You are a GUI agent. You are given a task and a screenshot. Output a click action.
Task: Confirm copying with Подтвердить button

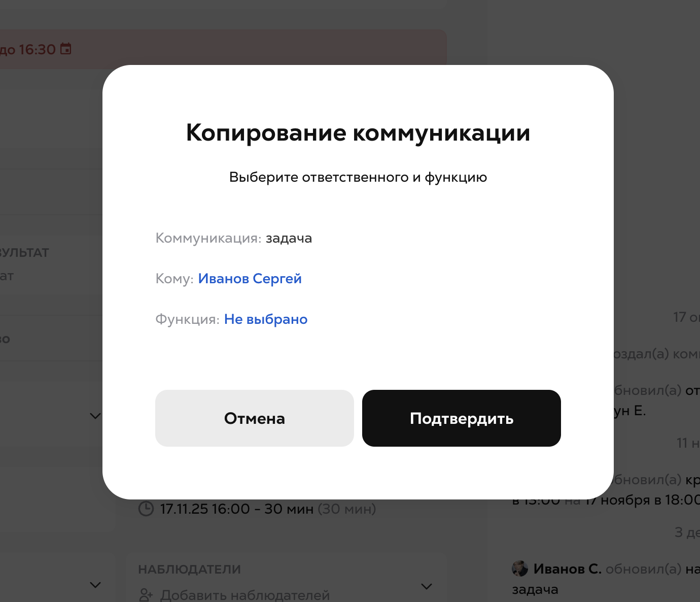tap(462, 418)
